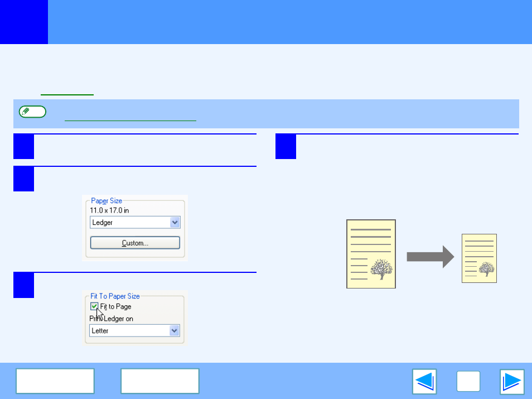Toggle the Fit to Page checkbox
532x399 pixels.
tap(94, 306)
